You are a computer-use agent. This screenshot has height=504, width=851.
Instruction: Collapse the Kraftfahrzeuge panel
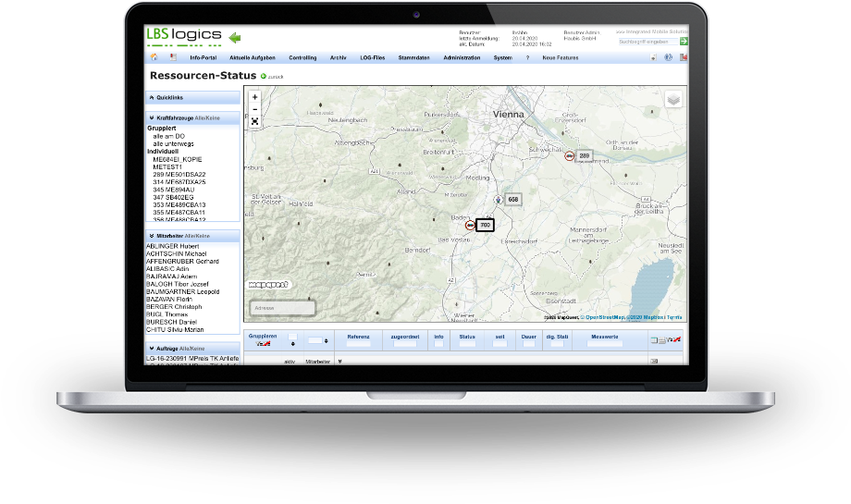tap(152, 117)
